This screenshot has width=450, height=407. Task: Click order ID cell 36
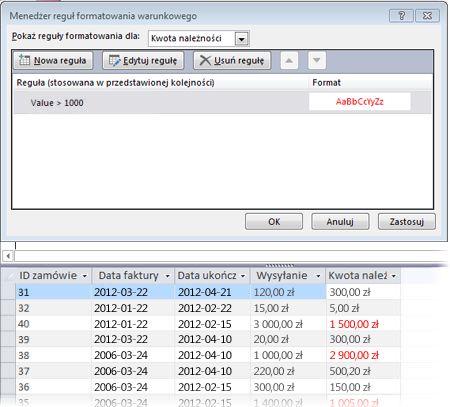click(53, 387)
